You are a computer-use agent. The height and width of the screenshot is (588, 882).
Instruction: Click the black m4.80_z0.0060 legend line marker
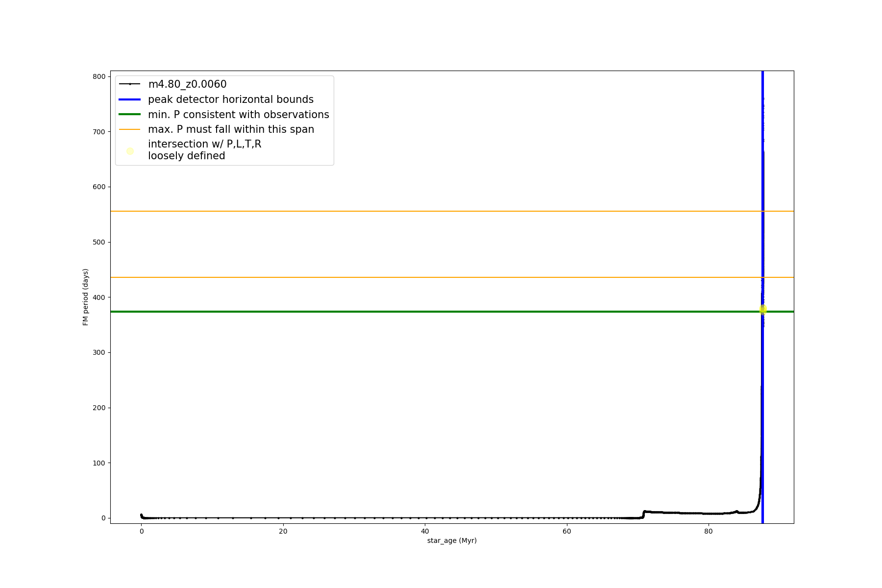[x=130, y=84]
